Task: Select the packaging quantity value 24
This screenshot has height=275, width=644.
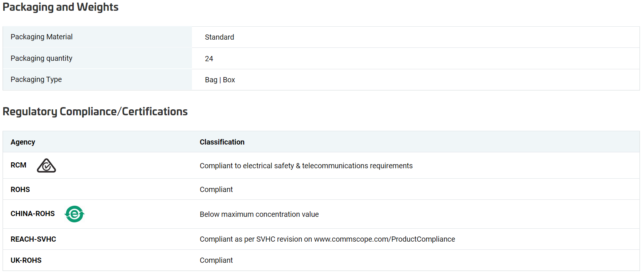Action: (x=209, y=59)
